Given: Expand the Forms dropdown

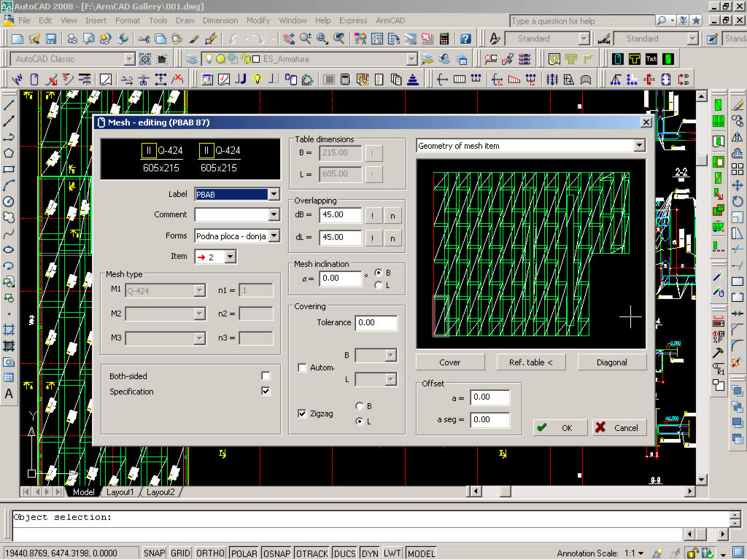Looking at the screenshot, I should pyautogui.click(x=274, y=236).
